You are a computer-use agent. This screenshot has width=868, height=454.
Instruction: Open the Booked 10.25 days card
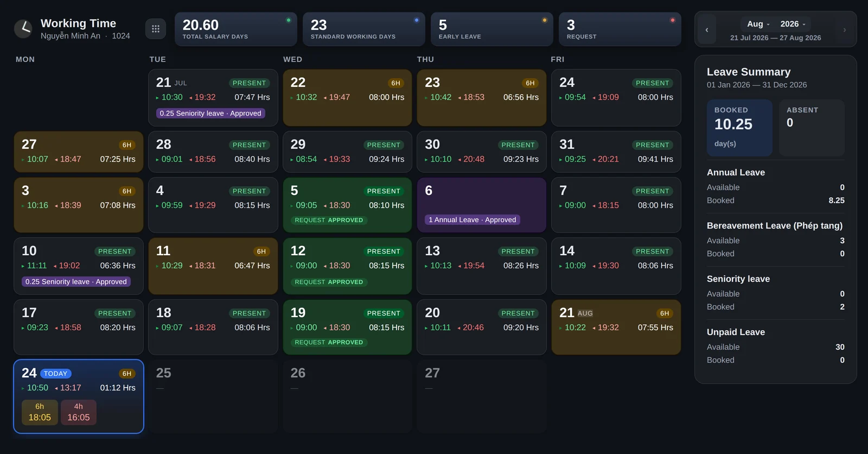pos(739,128)
